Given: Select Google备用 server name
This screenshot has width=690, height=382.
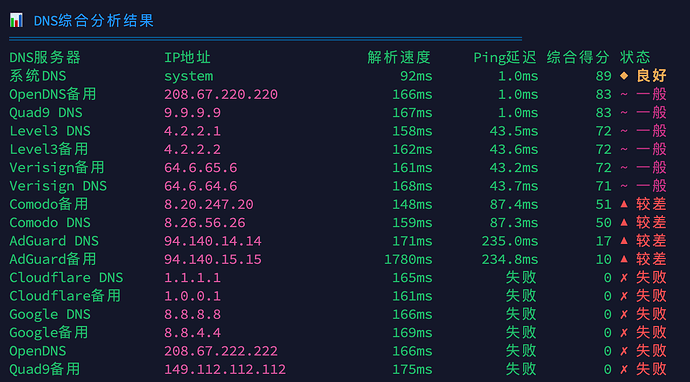Looking at the screenshot, I should click(49, 333).
